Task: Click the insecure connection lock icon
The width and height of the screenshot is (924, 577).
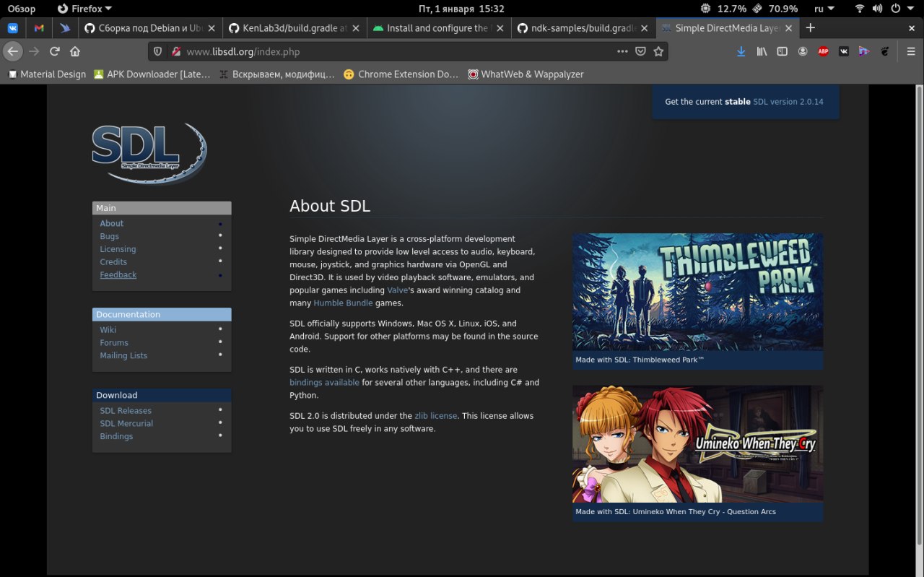Action: click(175, 51)
